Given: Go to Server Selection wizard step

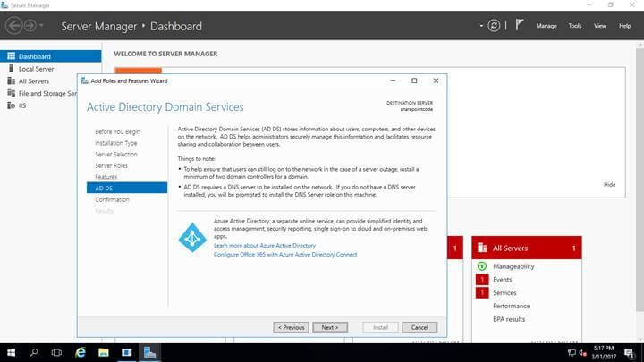Looking at the screenshot, I should click(115, 155).
